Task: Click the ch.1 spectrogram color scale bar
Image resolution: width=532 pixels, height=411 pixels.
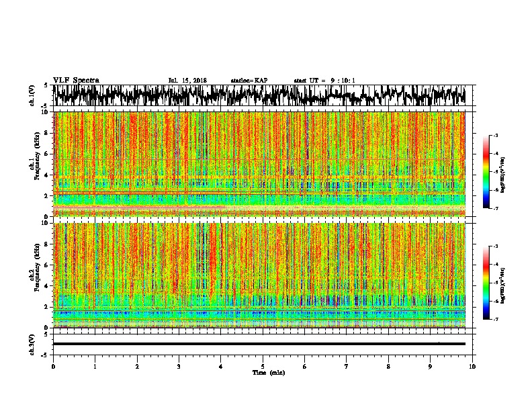Action: click(486, 172)
